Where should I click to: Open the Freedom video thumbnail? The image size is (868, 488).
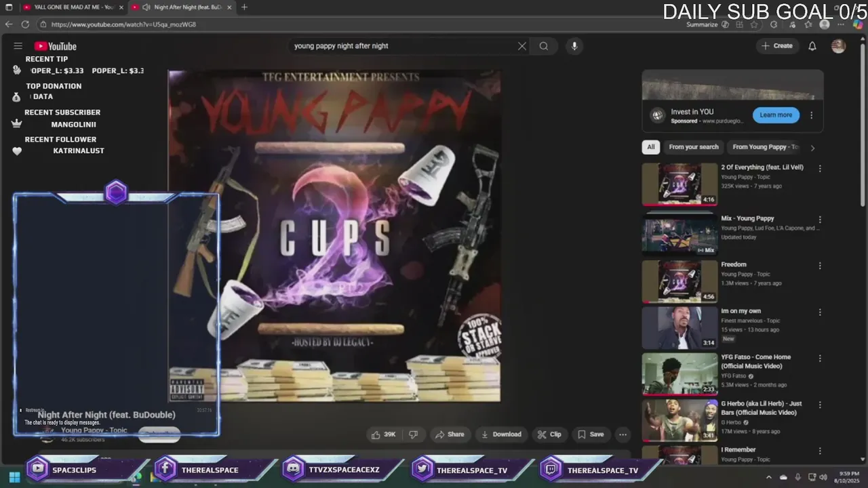[679, 281]
